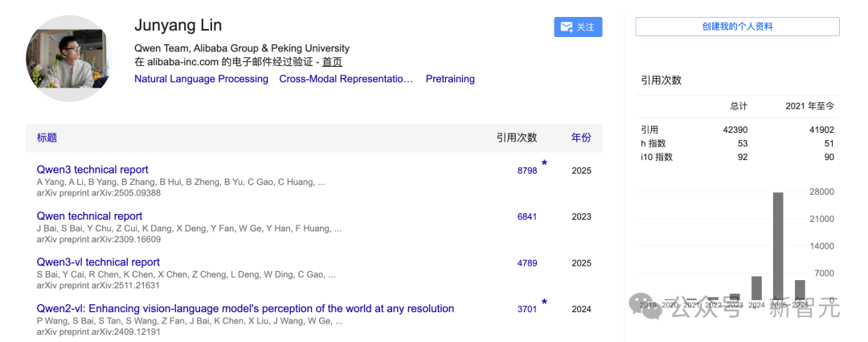Open the Qwen2-vl vision-language paper

(x=245, y=309)
